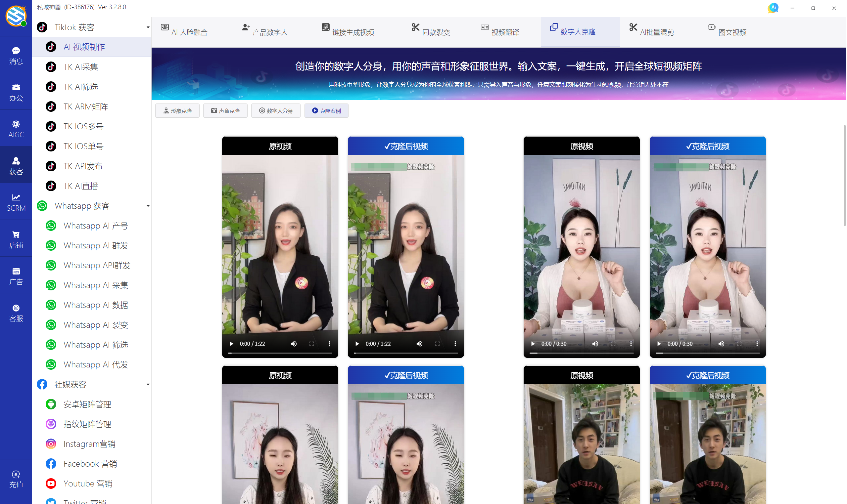The height and width of the screenshot is (504, 847).
Task: Open the 广告 ads sidebar icon
Action: pyautogui.click(x=16, y=276)
